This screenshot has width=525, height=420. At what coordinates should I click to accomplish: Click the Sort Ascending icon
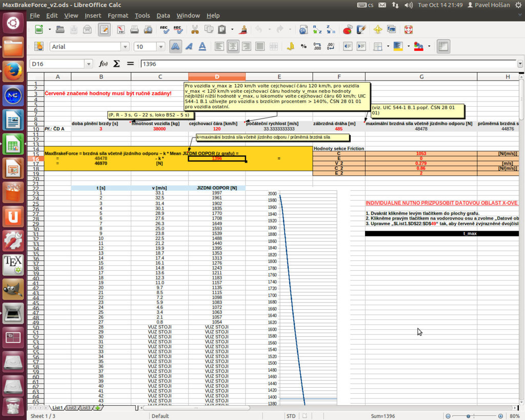317,29
